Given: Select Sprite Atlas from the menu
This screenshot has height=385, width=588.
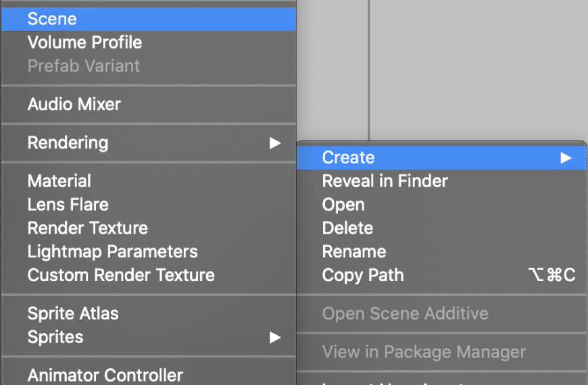Looking at the screenshot, I should click(x=149, y=313).
